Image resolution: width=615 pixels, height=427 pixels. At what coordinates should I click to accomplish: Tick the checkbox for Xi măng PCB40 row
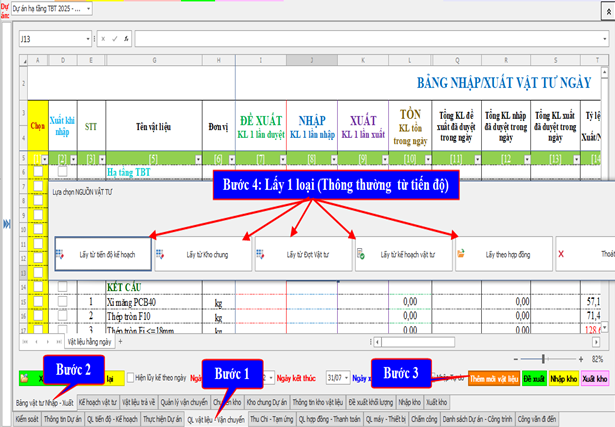click(38, 301)
